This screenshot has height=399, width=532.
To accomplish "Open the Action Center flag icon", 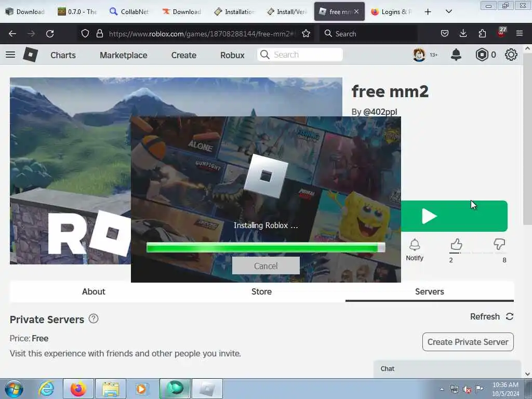I will pyautogui.click(x=479, y=389).
